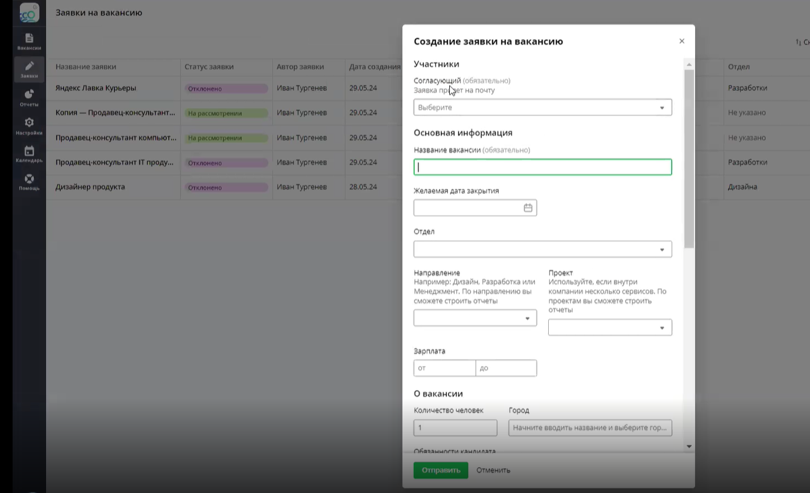This screenshot has height=493, width=810.
Task: Focus the Название вакансии input field
Action: [542, 168]
